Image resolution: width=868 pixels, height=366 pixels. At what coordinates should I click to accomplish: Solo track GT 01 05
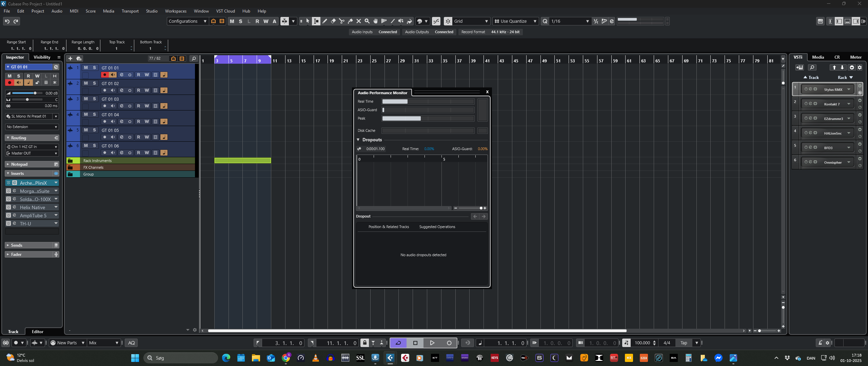click(94, 130)
